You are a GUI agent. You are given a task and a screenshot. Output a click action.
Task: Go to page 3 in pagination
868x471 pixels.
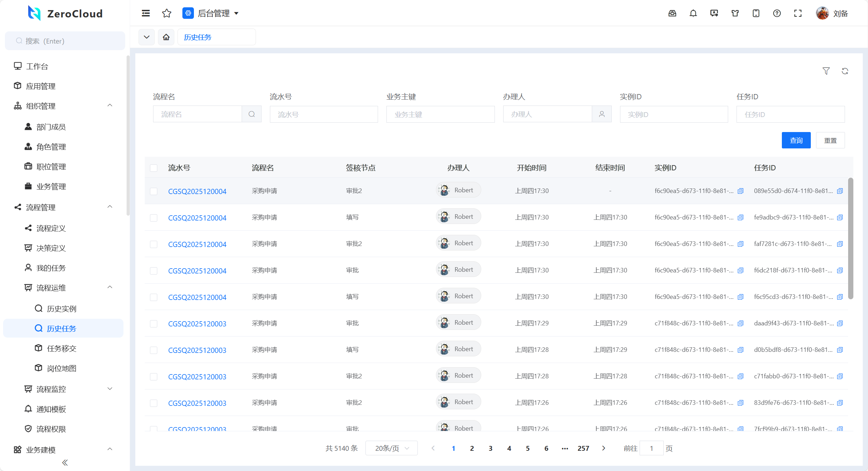(490, 448)
